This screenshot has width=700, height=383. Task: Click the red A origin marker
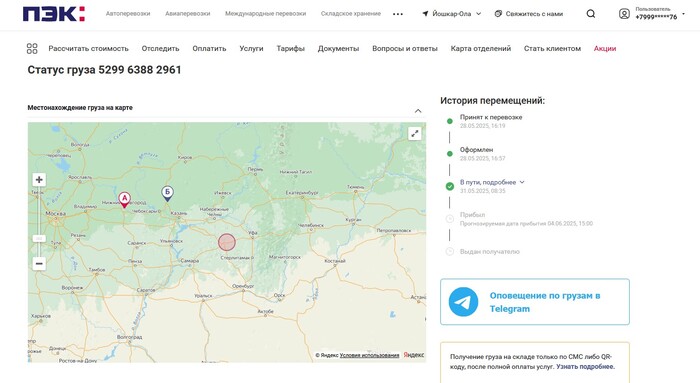(x=125, y=199)
